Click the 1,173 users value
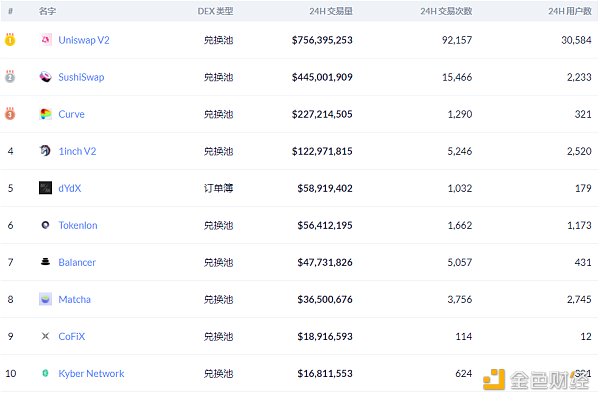 tap(579, 225)
